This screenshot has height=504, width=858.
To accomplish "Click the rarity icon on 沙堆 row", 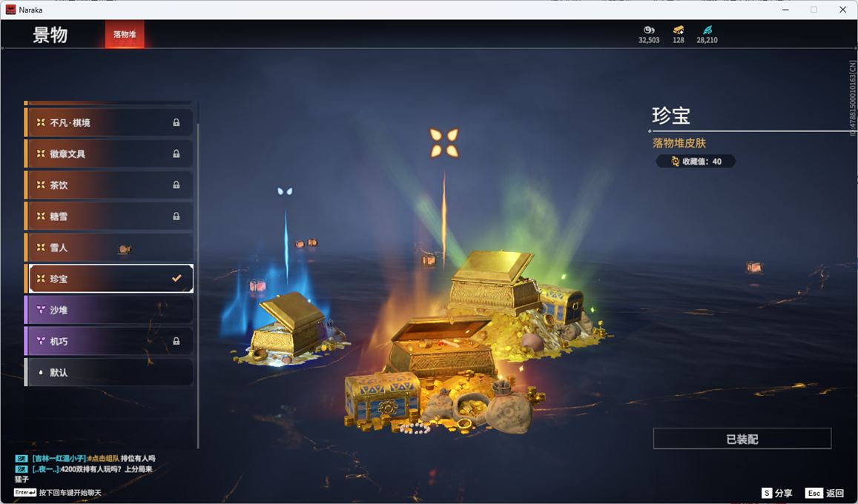I will (x=41, y=309).
